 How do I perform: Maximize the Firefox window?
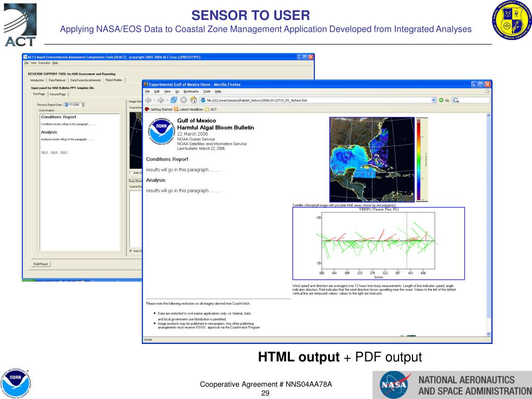[x=481, y=84]
